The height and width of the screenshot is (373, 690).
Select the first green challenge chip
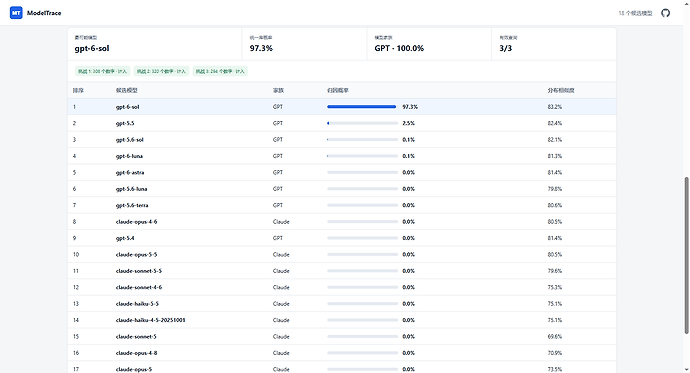[103, 71]
